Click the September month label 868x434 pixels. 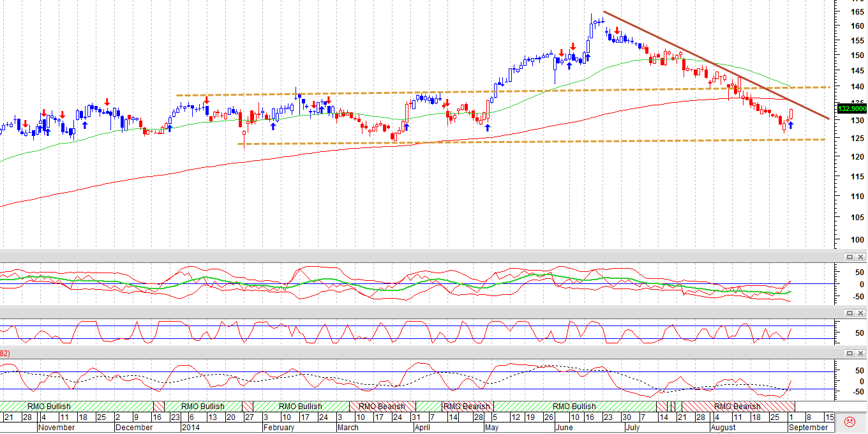click(808, 428)
